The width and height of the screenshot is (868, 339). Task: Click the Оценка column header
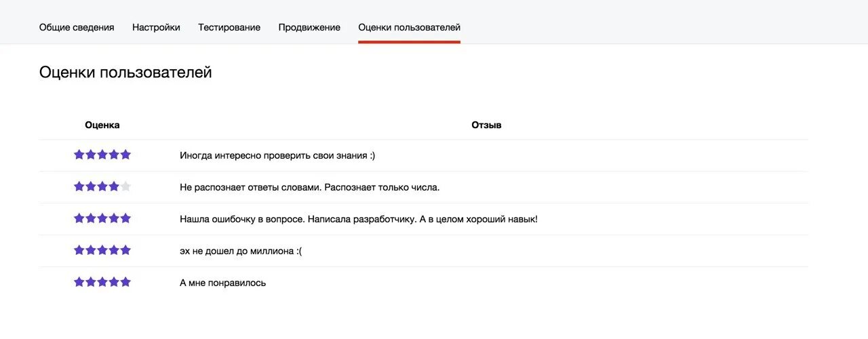pos(102,125)
